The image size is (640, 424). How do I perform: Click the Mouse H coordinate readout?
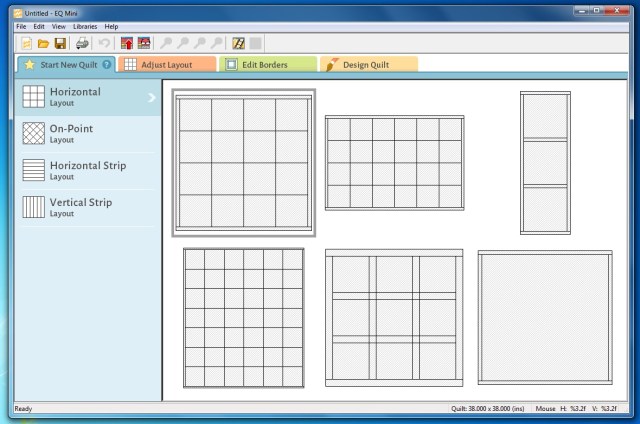573,408
